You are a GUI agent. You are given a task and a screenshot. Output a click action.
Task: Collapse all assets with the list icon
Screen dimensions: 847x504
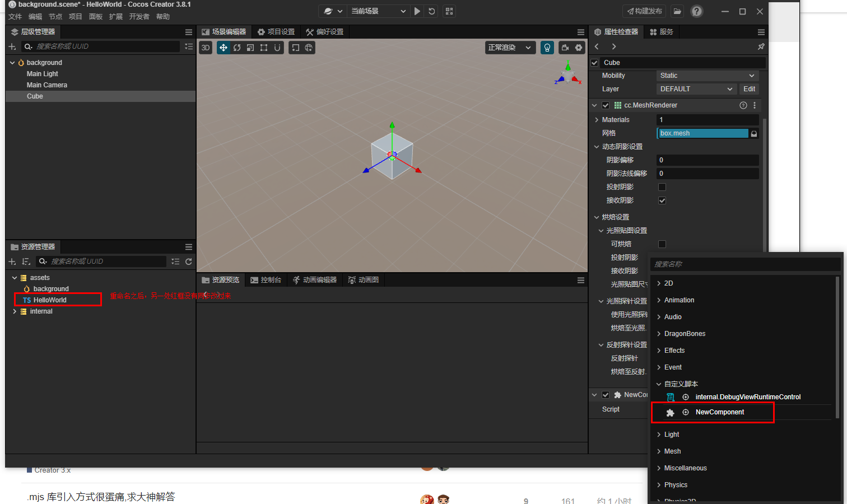pyautogui.click(x=175, y=262)
